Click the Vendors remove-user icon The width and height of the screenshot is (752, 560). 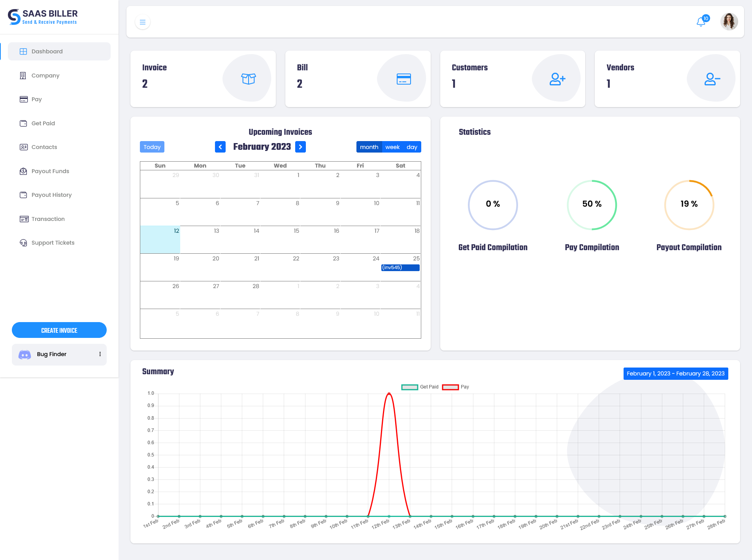[712, 79]
